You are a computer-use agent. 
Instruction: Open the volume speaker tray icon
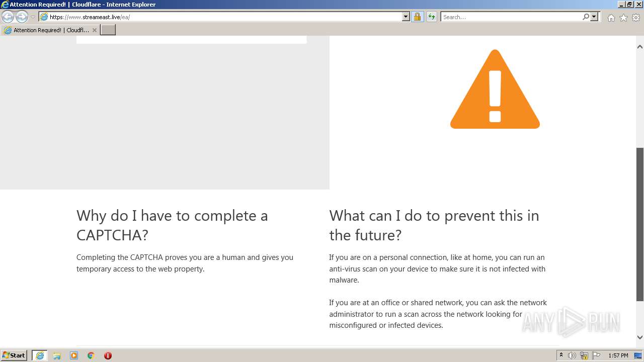tap(572, 355)
